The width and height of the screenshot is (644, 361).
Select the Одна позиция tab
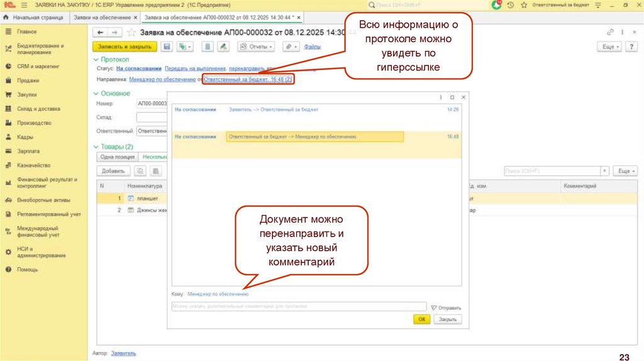[x=116, y=157]
